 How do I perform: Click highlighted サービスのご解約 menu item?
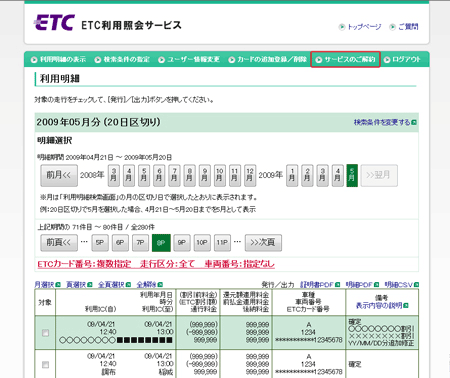[345, 59]
